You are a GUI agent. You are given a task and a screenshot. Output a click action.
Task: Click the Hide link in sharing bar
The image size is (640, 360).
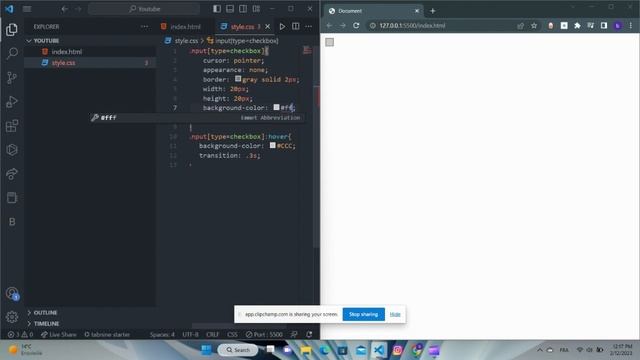click(x=395, y=314)
